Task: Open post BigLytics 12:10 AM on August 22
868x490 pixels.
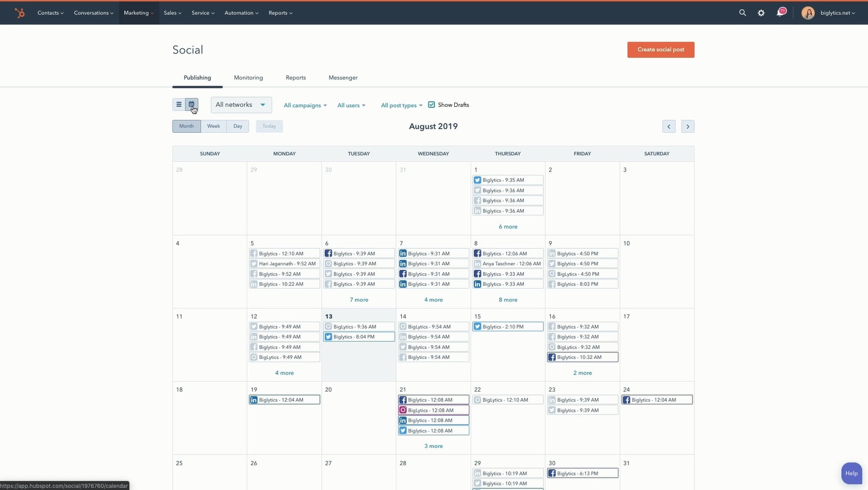Action: (x=508, y=400)
